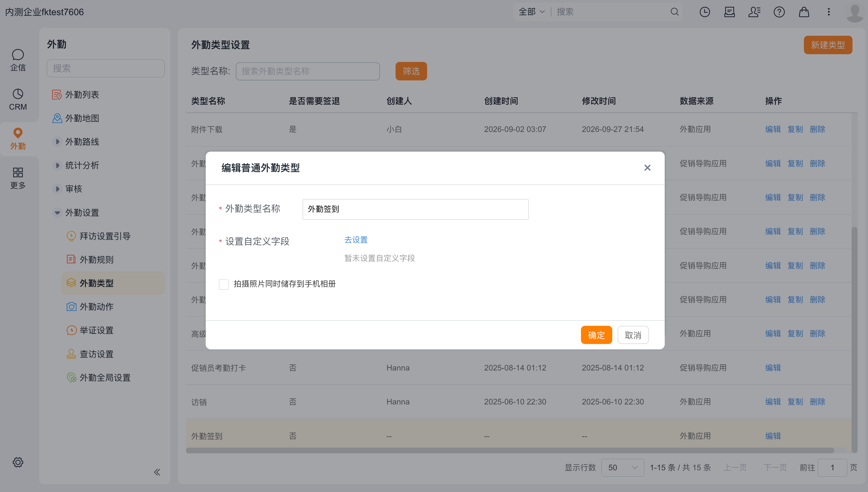Click the 外勤类型名称 input field

click(x=415, y=209)
